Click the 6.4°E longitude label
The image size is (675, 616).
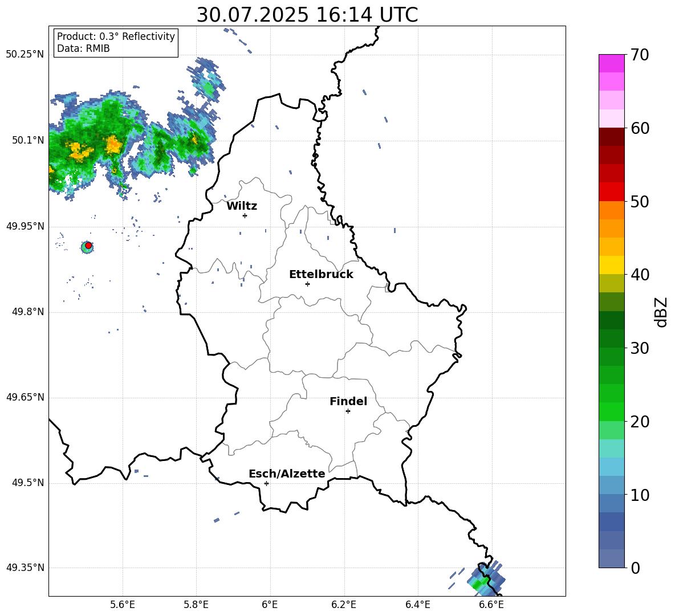417,605
